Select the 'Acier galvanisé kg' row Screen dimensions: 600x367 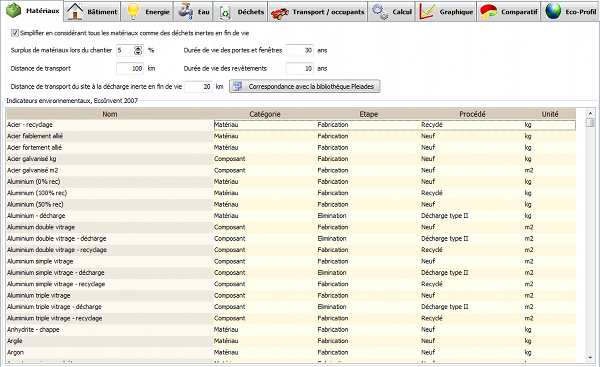coord(291,159)
